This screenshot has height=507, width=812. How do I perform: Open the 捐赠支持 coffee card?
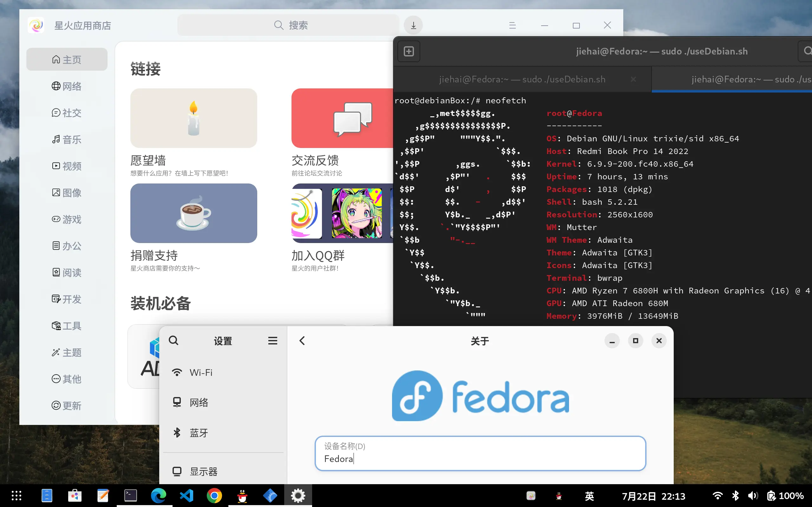pyautogui.click(x=193, y=213)
